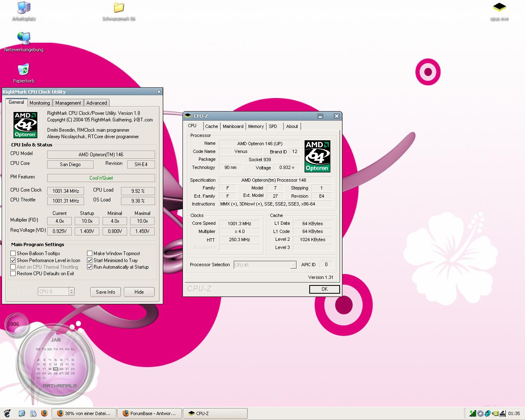Open the Mainboard tab in CPU-Z

233,126
